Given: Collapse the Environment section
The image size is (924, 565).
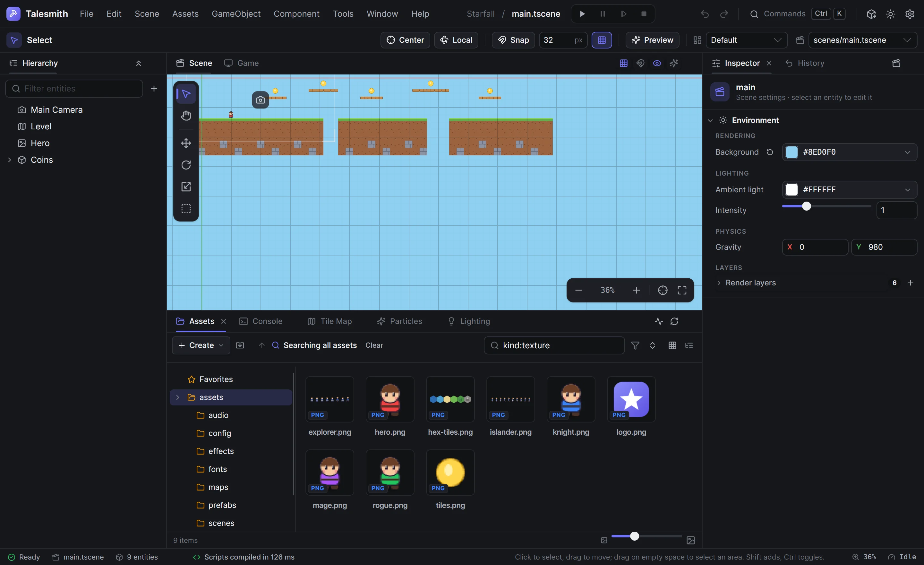Looking at the screenshot, I should point(710,120).
